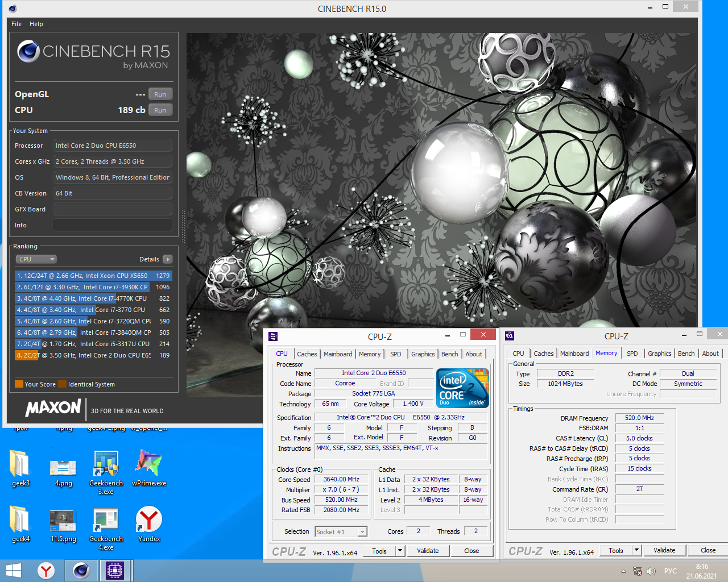Click Validate in right CPU-Z window
The image size is (728, 582).
pyautogui.click(x=664, y=550)
